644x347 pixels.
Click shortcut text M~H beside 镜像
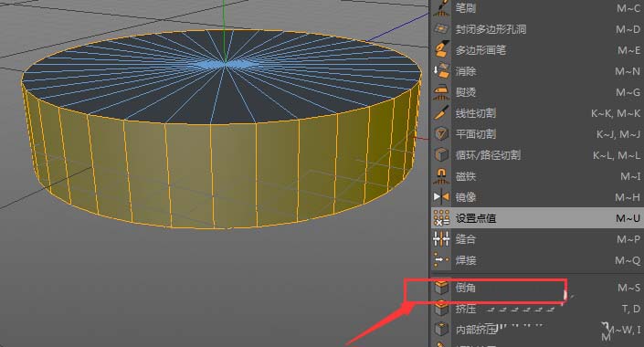coord(628,197)
